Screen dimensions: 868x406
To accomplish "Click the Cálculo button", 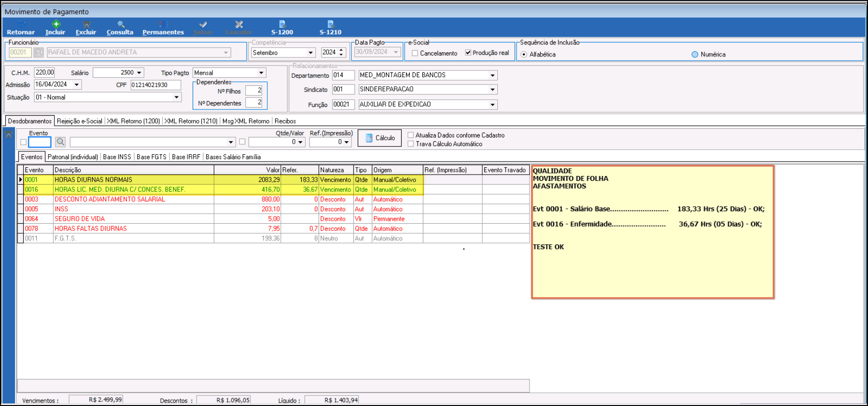I will pyautogui.click(x=379, y=138).
